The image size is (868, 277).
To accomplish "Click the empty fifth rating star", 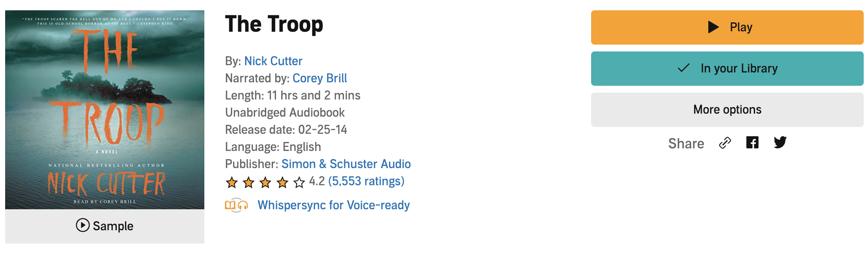I will (x=299, y=183).
